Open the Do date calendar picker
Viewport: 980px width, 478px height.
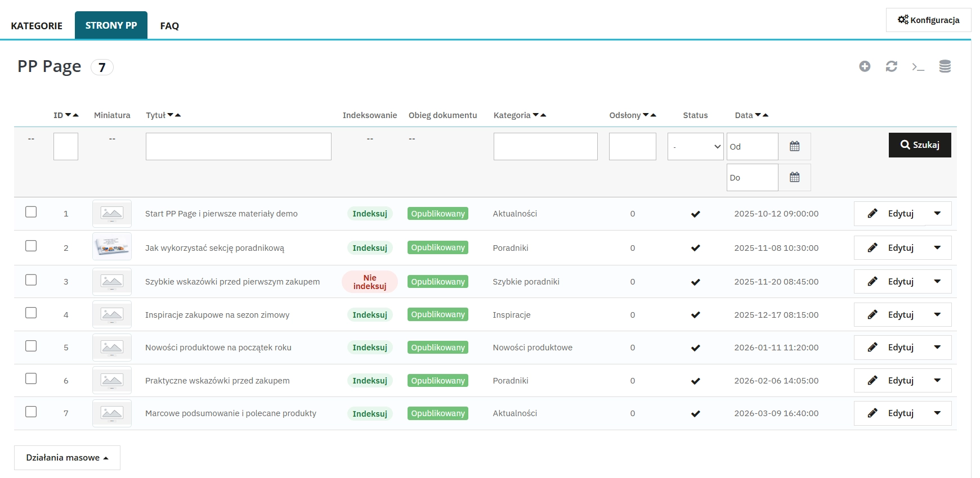(x=795, y=177)
